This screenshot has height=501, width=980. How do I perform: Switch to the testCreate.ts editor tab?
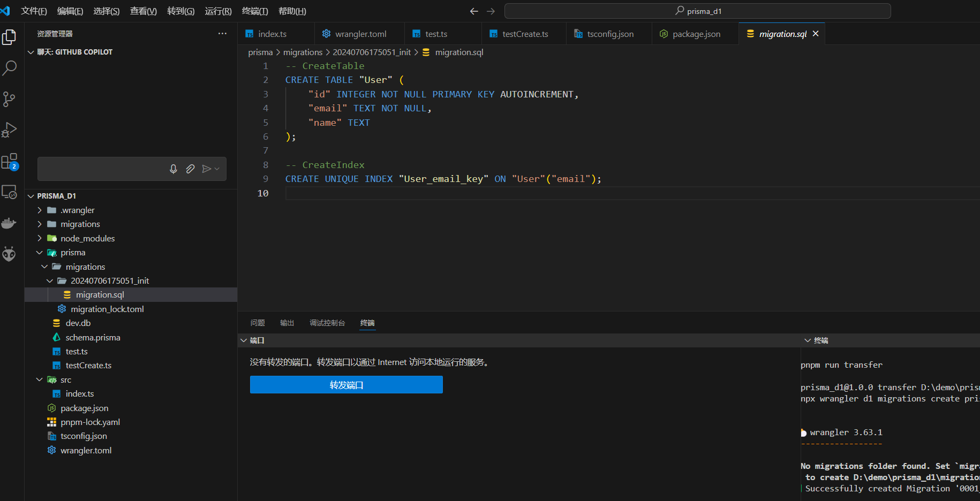point(524,34)
